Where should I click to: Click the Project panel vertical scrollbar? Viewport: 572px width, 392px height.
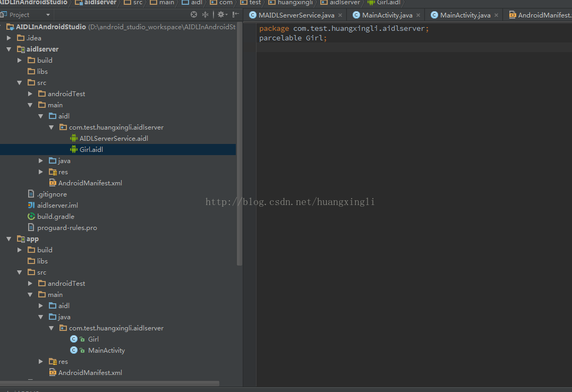click(240, 144)
